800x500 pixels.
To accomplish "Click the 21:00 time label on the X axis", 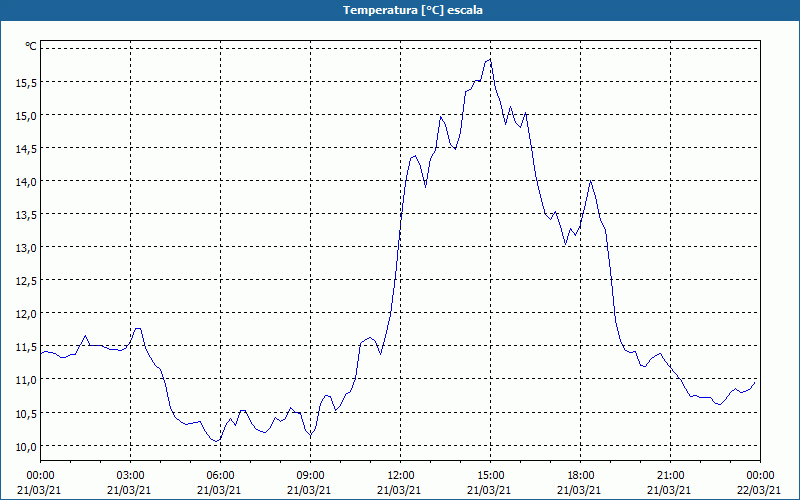I will coord(670,476).
